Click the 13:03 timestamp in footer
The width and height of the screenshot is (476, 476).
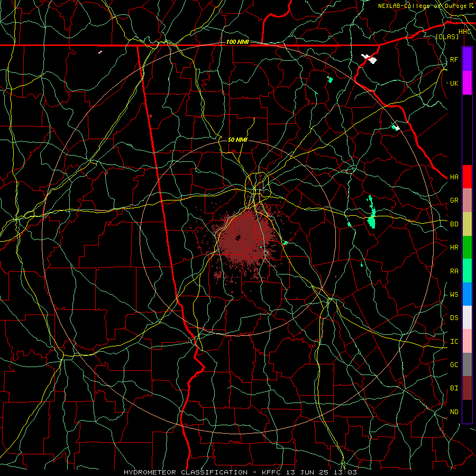(x=346, y=472)
